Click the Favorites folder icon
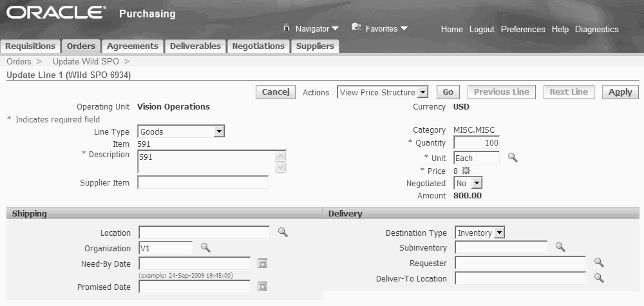Screen dimensions: 644x306 coord(357,28)
